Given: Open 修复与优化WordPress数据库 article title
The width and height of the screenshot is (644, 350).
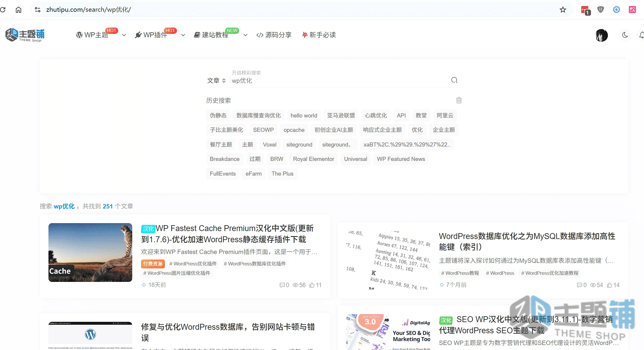Looking at the screenshot, I should tap(228, 332).
